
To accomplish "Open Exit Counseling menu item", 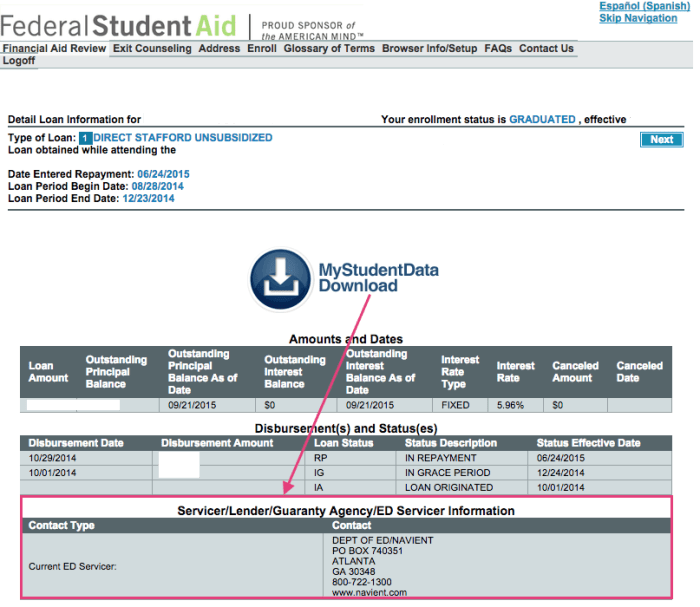I will [152, 48].
